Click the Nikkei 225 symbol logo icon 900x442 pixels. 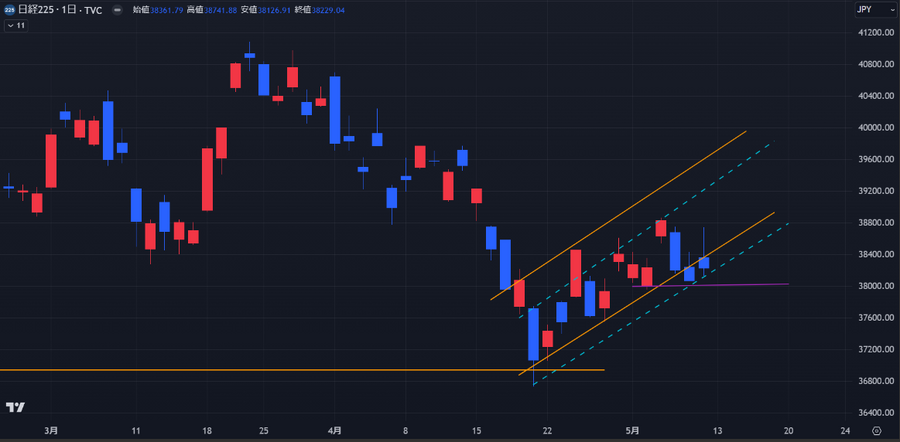[9, 9]
